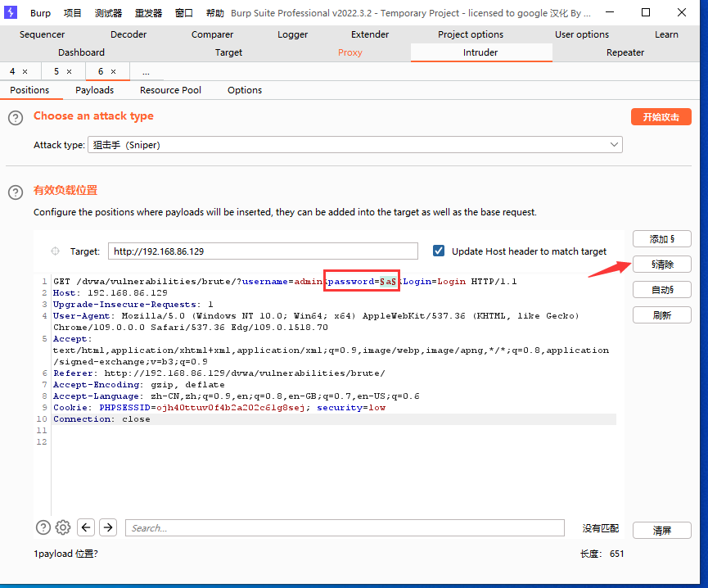Click the §清除 clear markers button
Screen dimensions: 708x588
click(661, 265)
